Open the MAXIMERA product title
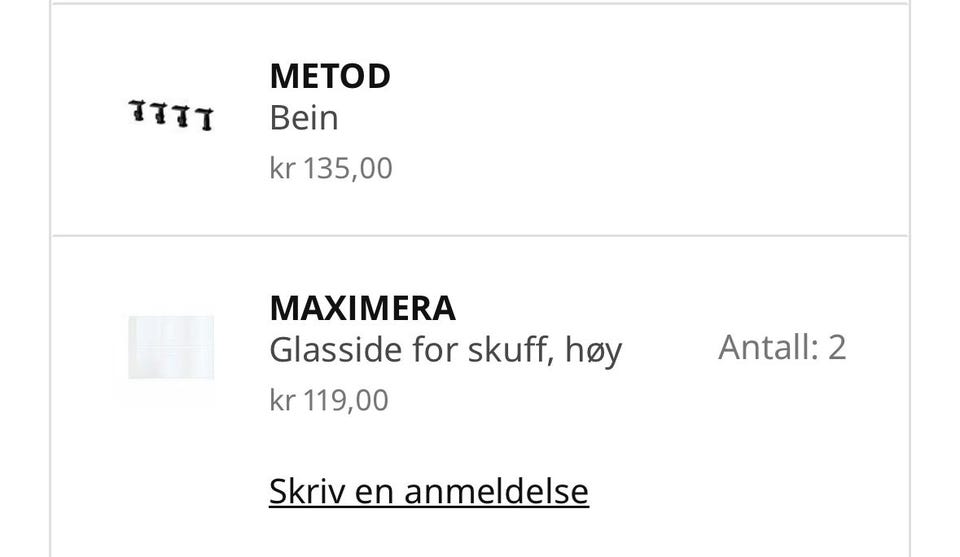The image size is (960, 557). click(362, 308)
